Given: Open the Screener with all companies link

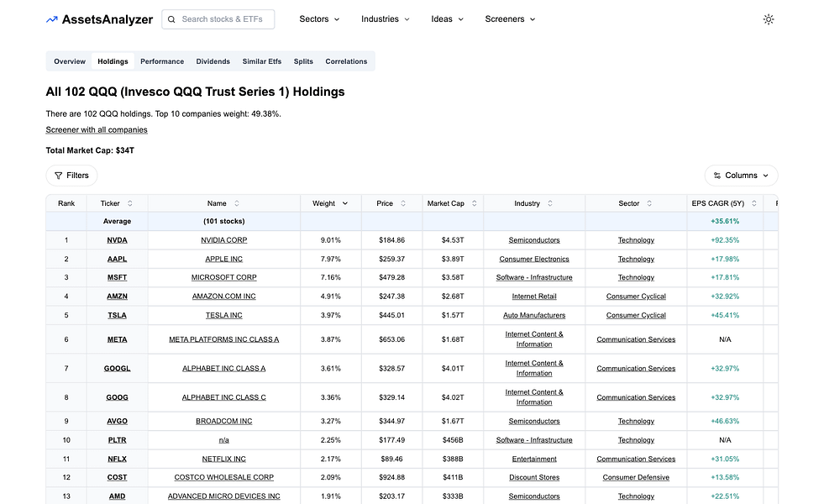Looking at the screenshot, I should (95, 129).
